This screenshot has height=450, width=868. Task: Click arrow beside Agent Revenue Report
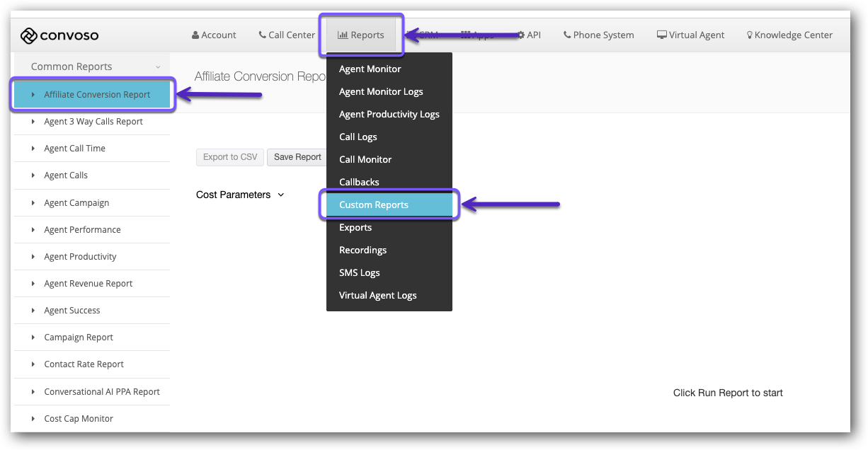[x=33, y=284]
